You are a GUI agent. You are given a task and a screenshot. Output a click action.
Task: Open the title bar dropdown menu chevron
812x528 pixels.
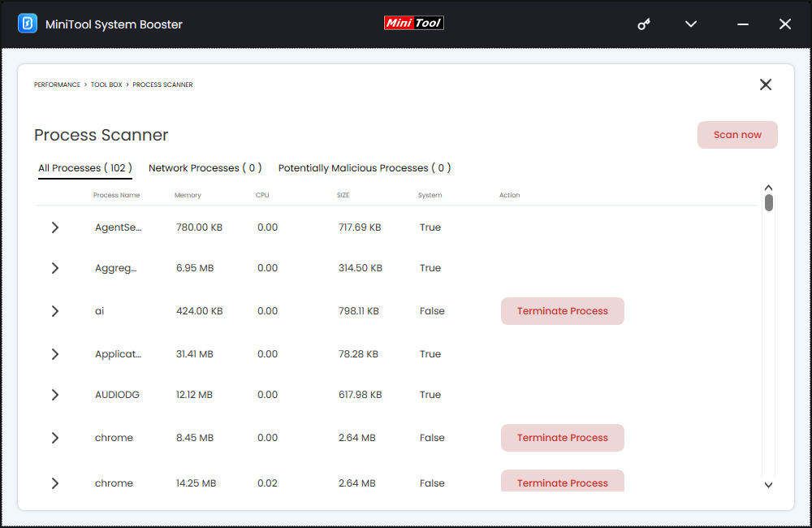(691, 24)
